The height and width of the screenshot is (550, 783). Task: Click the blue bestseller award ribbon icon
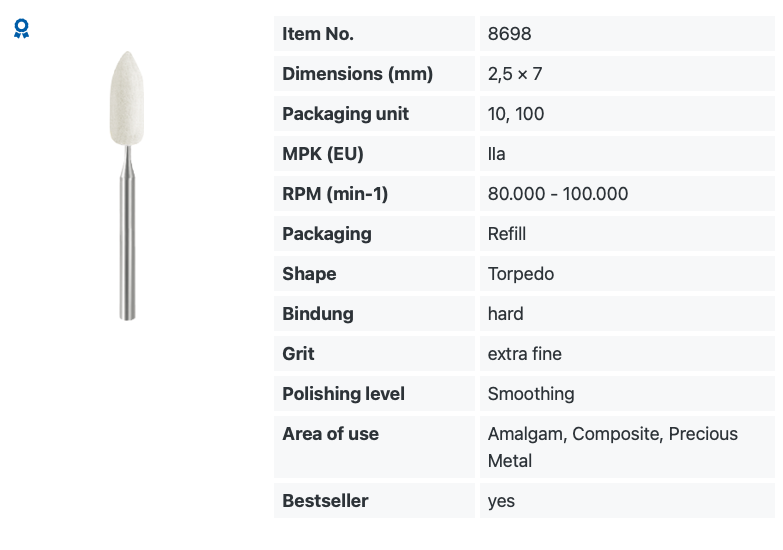[x=21, y=28]
